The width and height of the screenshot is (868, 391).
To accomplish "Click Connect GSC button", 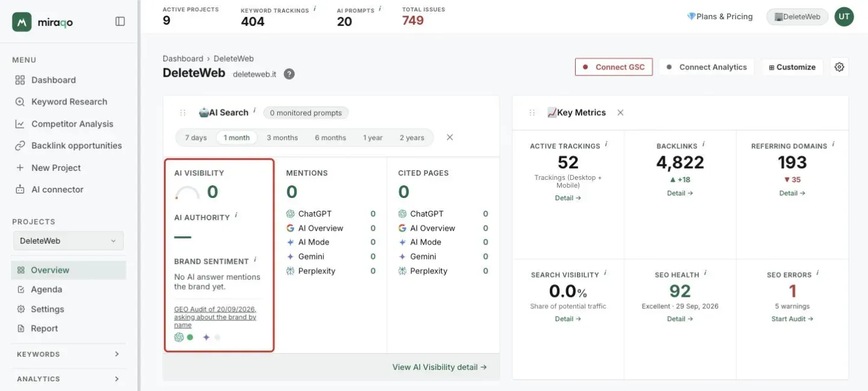I will (x=614, y=67).
